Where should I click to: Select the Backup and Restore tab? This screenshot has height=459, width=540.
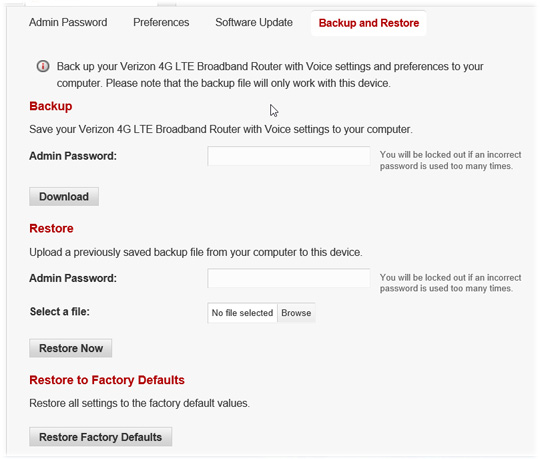(369, 23)
